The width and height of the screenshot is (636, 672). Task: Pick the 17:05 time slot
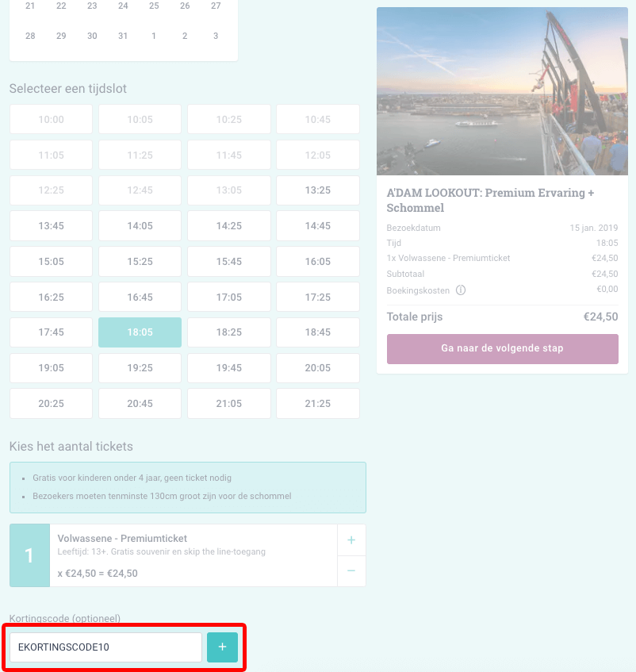[x=229, y=297]
